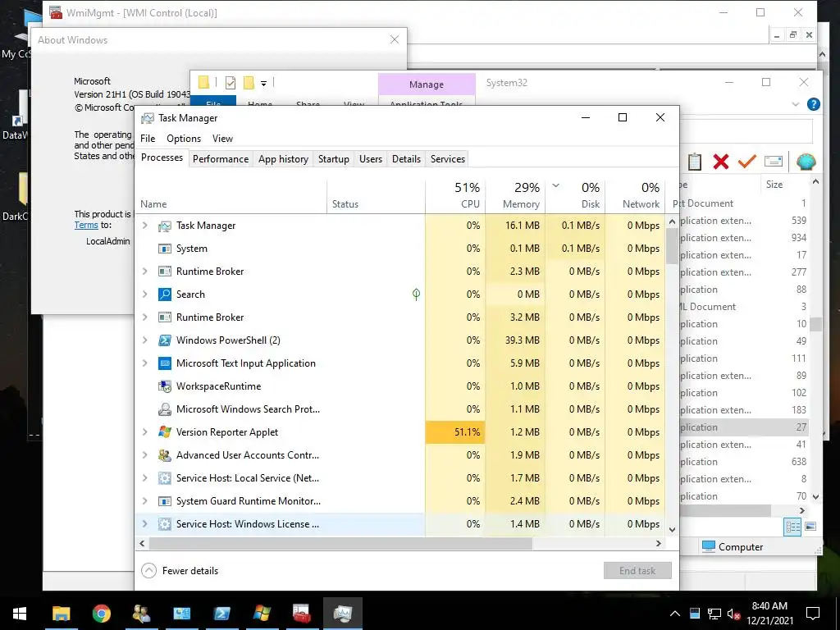Screen dimensions: 840x630
Task: Expand the Windows PowerShell (2) group
Action: (144, 340)
